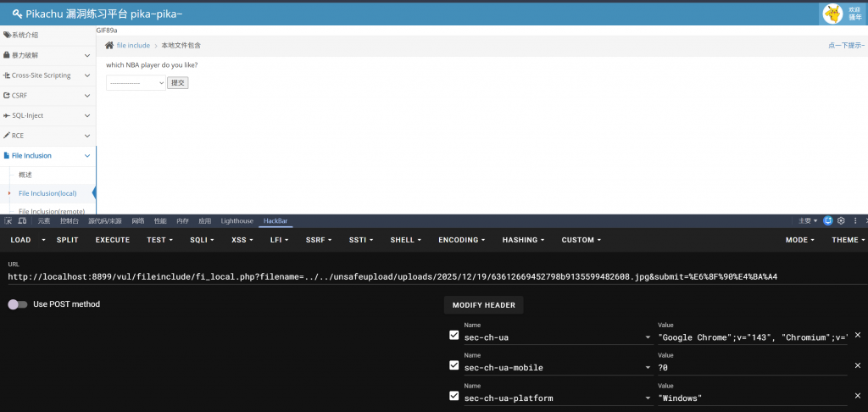Open DevTools settings gear
The width and height of the screenshot is (868, 412).
(841, 220)
